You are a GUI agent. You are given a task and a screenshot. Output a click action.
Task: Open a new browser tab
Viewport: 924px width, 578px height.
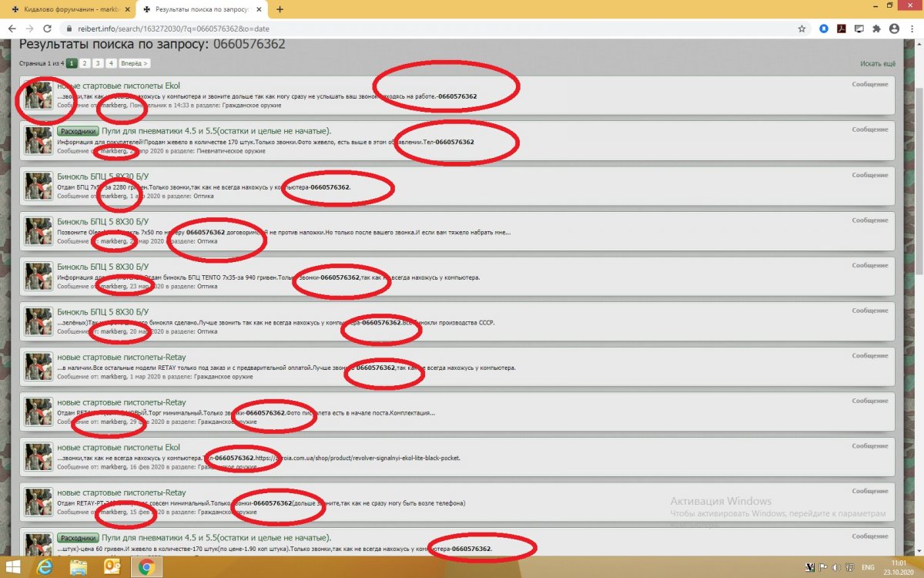click(280, 9)
